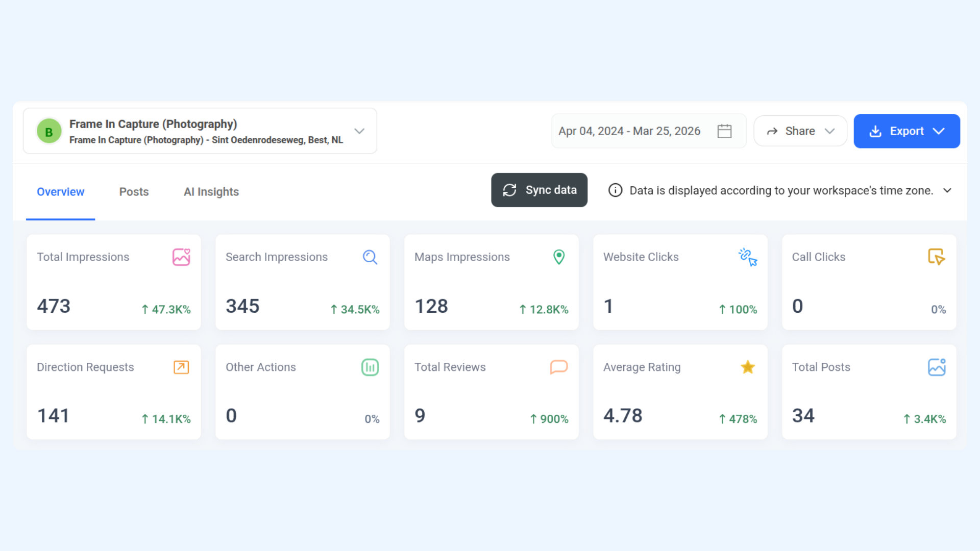
Task: Expand the Frame In Capture location dropdown
Action: pyautogui.click(x=359, y=131)
